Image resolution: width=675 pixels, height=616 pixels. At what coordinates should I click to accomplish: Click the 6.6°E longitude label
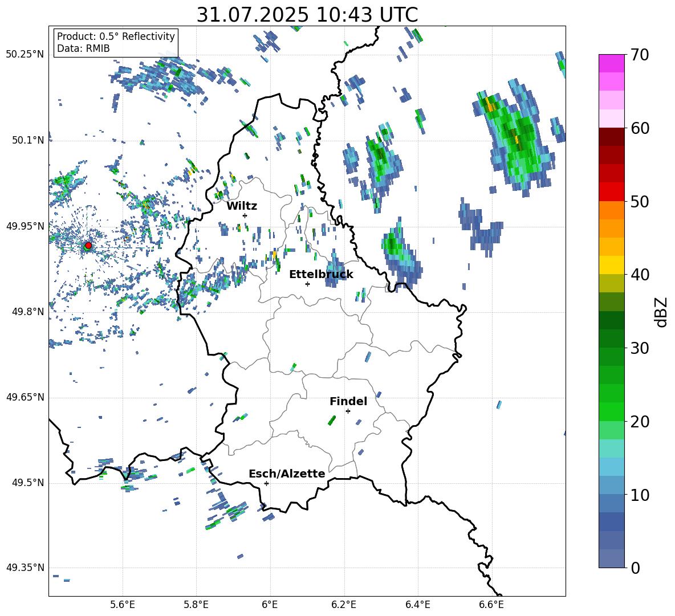click(x=491, y=605)
